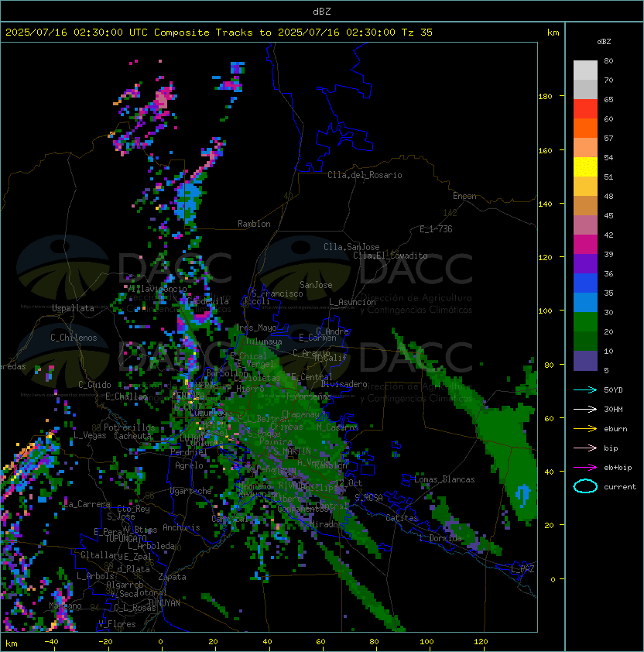This screenshot has height=652, width=644.
Task: Select the orange 60 dBZ color swatch
Action: coord(585,129)
